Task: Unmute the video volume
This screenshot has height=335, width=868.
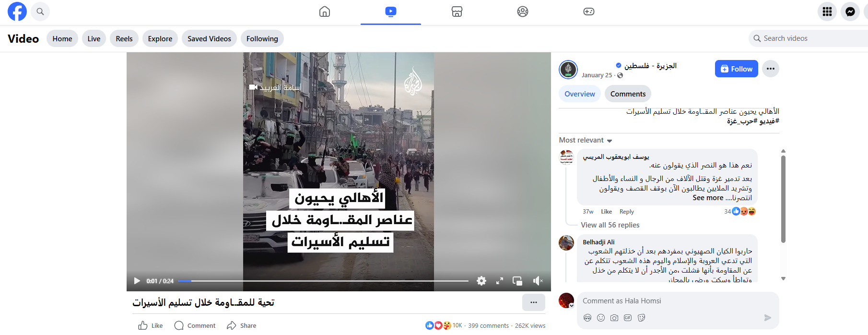Action: (x=538, y=281)
